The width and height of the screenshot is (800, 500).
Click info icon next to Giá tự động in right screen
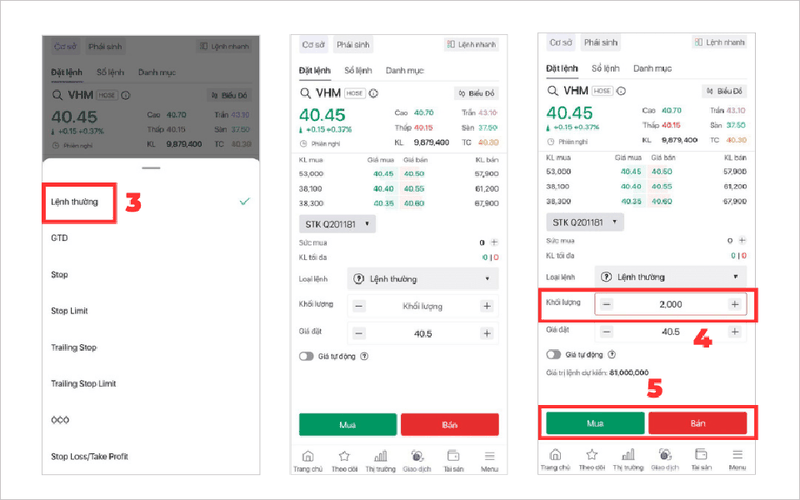pyautogui.click(x=612, y=354)
